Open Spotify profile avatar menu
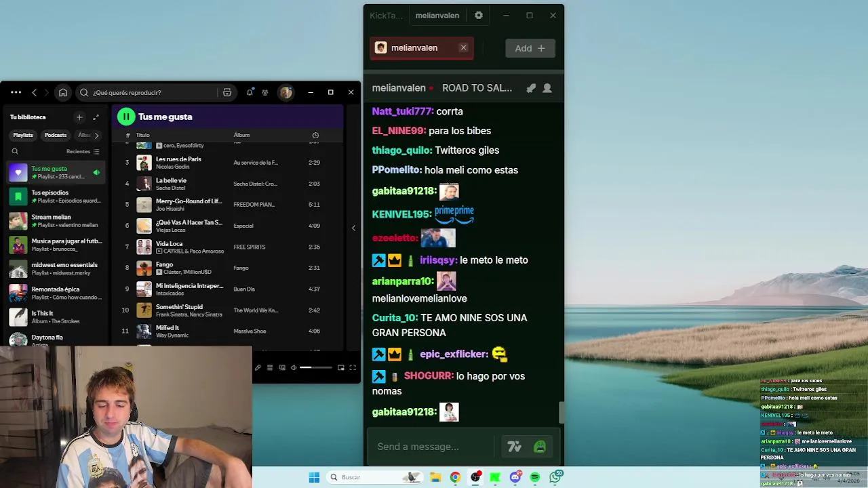868x488 pixels. (x=285, y=92)
